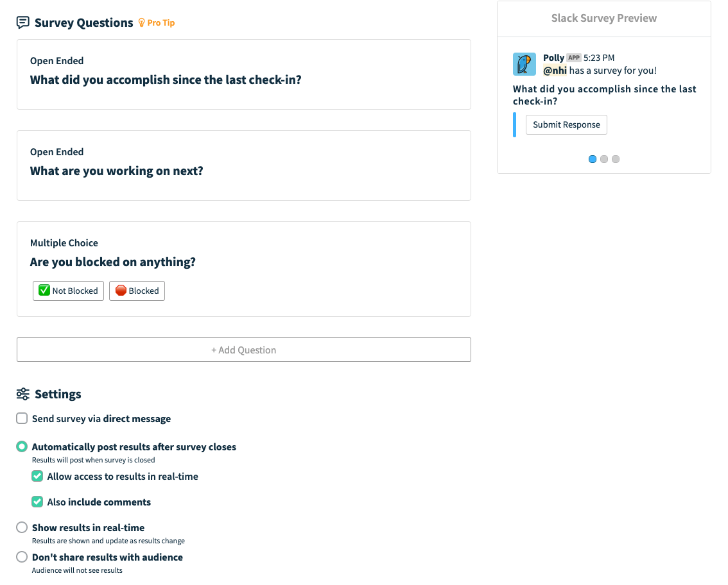Click the green checkmark emoji on Not Blocked
The height and width of the screenshot is (585, 728).
coord(44,291)
